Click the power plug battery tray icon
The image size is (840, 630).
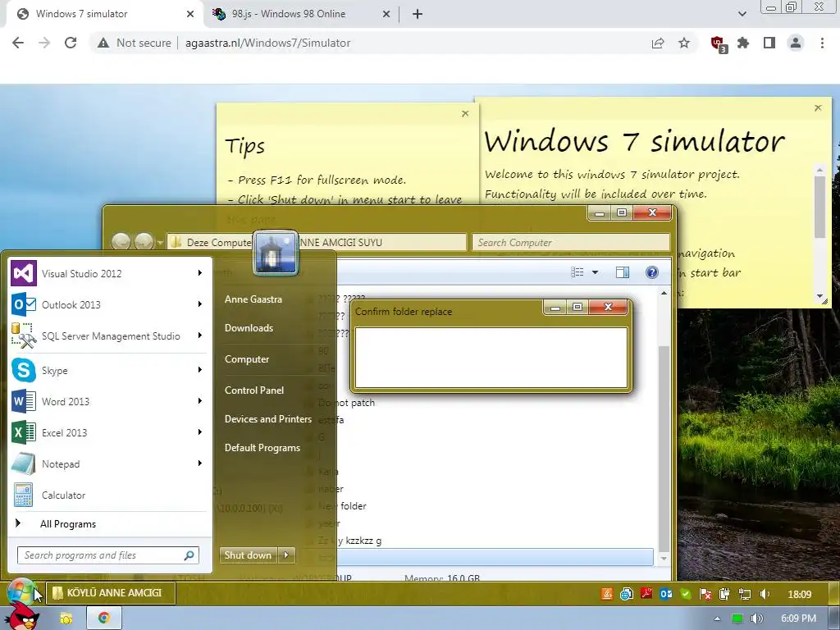[x=725, y=594]
